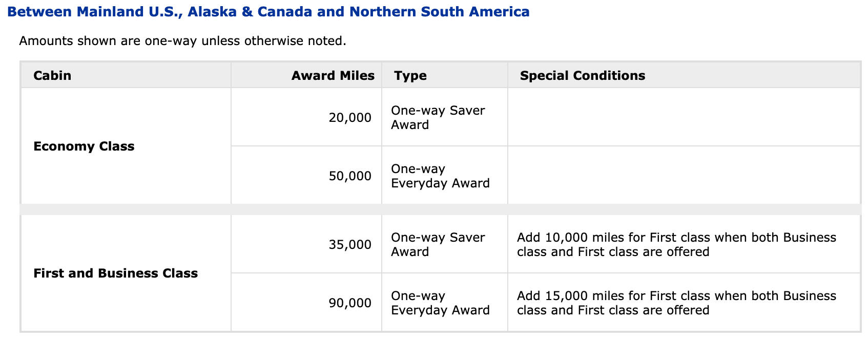Select the Economy Class cabin cell
Screen dimensions: 868x340
[x=84, y=146]
